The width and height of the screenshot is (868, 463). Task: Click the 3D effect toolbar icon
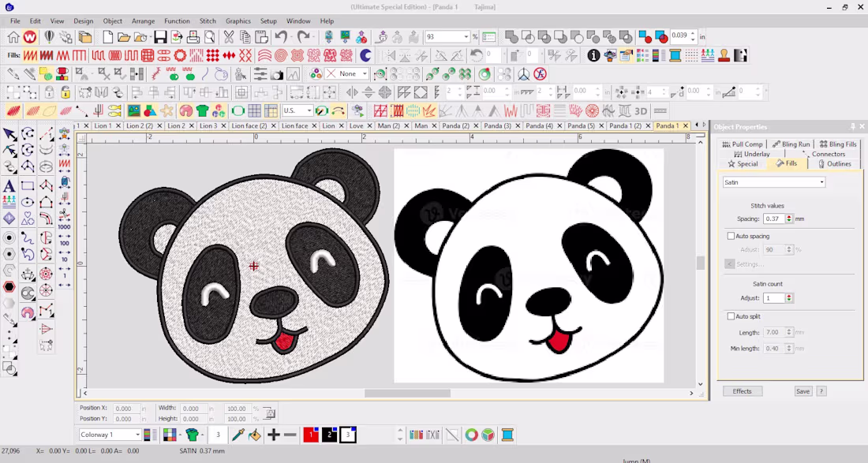coord(641,111)
